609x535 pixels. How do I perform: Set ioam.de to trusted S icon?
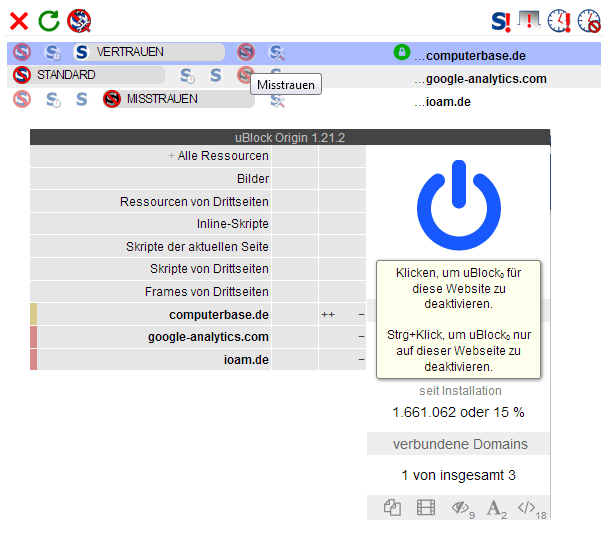(82, 99)
